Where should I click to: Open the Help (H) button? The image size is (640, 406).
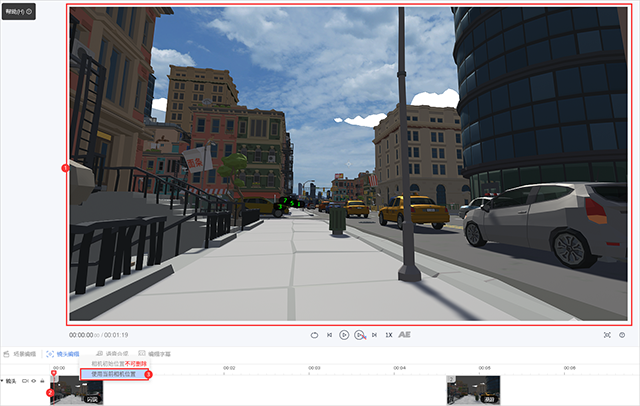[19, 11]
